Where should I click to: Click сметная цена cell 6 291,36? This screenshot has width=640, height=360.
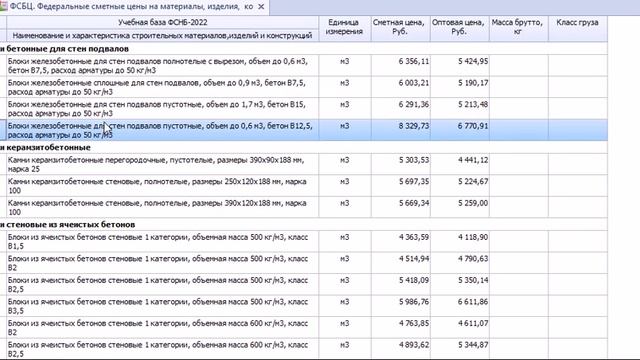pyautogui.click(x=400, y=109)
